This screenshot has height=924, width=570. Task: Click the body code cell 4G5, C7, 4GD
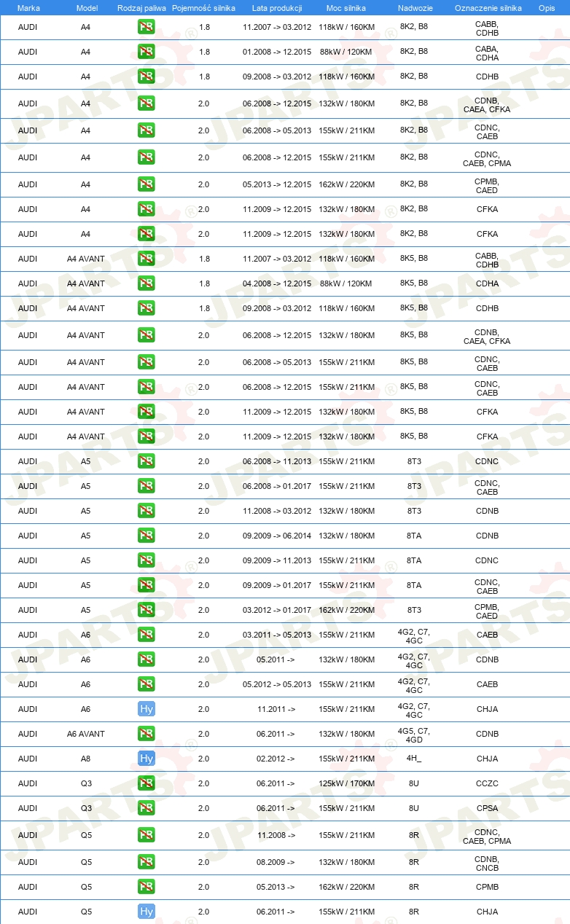(x=414, y=735)
